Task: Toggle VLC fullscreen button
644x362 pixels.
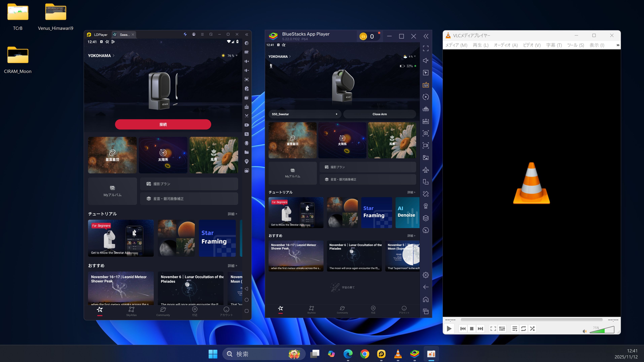Action: pos(493,328)
